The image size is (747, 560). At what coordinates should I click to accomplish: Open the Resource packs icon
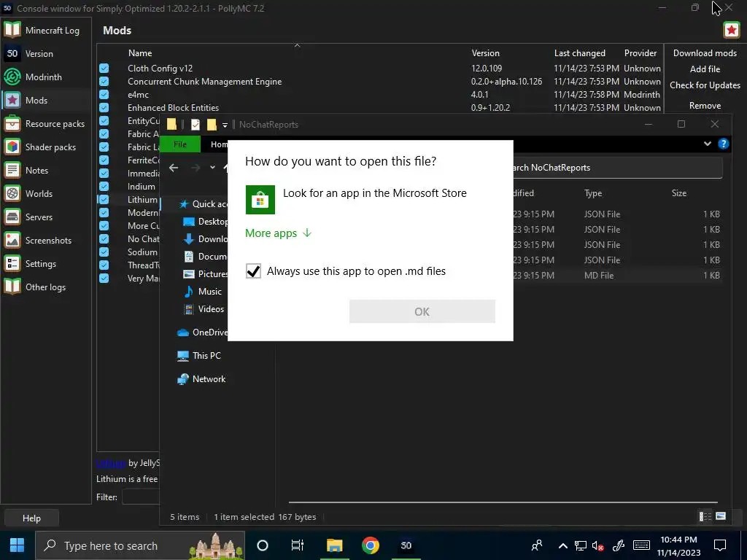tap(12, 123)
